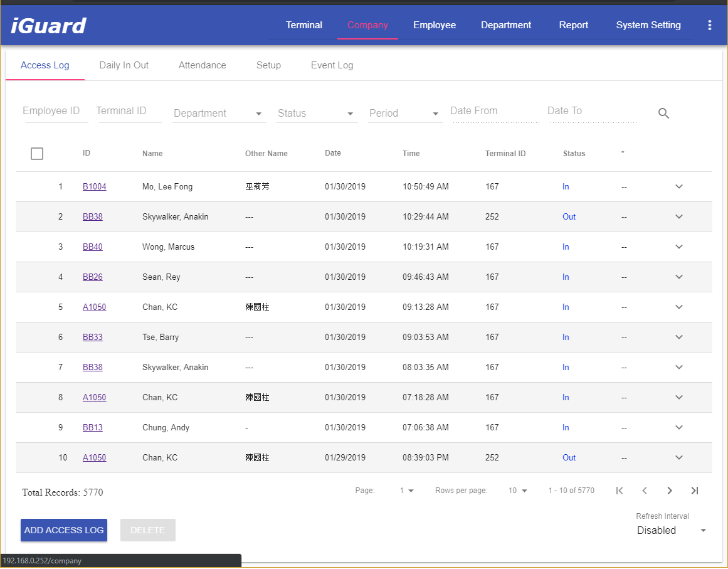Open the Refresh Interval dropdown
The width and height of the screenshot is (728, 569).
point(672,531)
